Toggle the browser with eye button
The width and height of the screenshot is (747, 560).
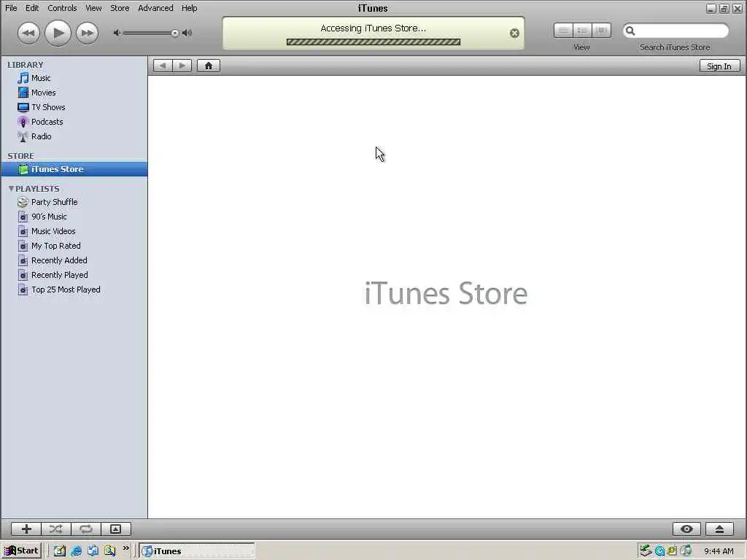[686, 529]
